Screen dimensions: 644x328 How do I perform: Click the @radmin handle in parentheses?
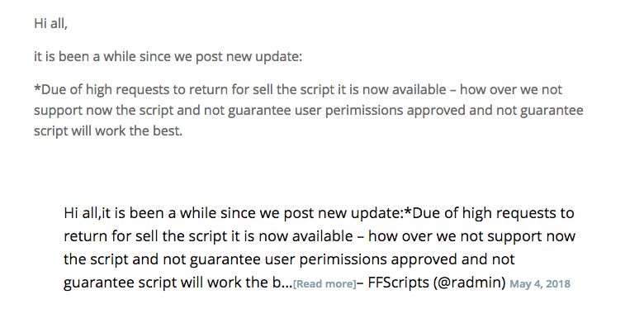[469, 283]
